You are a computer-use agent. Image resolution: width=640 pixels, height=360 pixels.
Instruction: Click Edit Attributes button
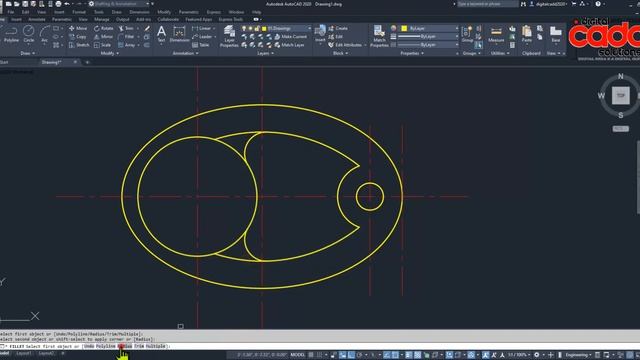coord(345,45)
